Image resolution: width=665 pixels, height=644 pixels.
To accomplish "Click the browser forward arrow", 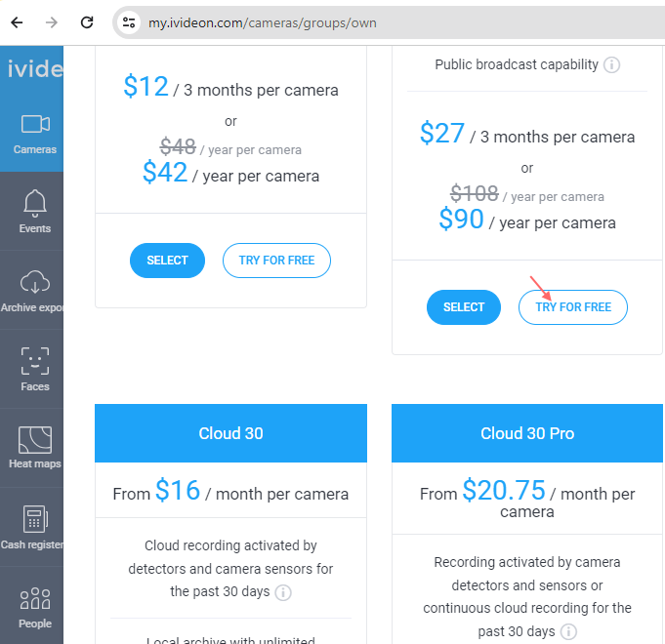I will tap(52, 22).
